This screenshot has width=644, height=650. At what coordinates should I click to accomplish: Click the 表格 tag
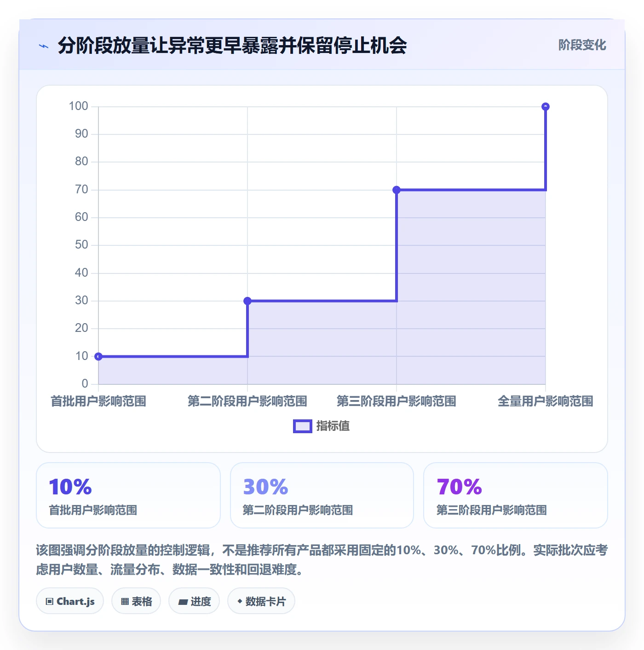tap(136, 601)
